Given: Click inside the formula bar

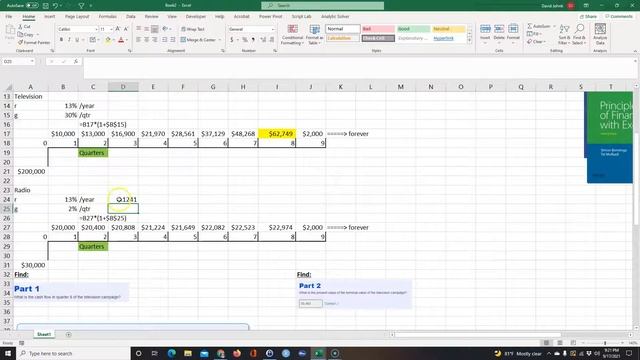Looking at the screenshot, I should [x=359, y=68].
